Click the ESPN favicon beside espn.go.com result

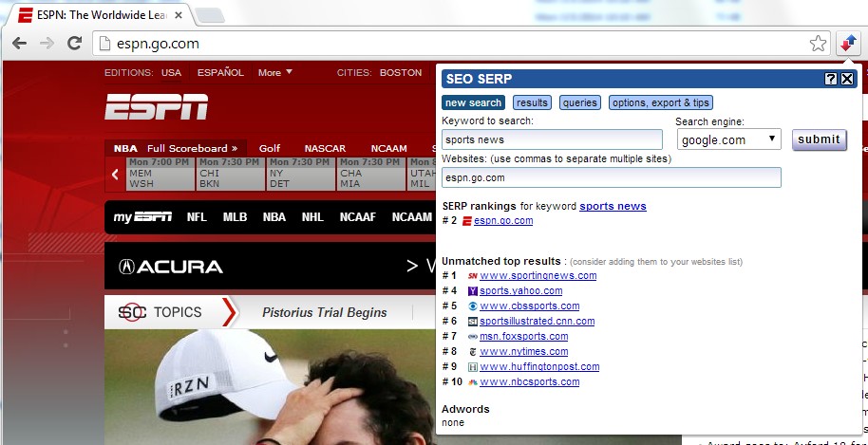pos(466,221)
